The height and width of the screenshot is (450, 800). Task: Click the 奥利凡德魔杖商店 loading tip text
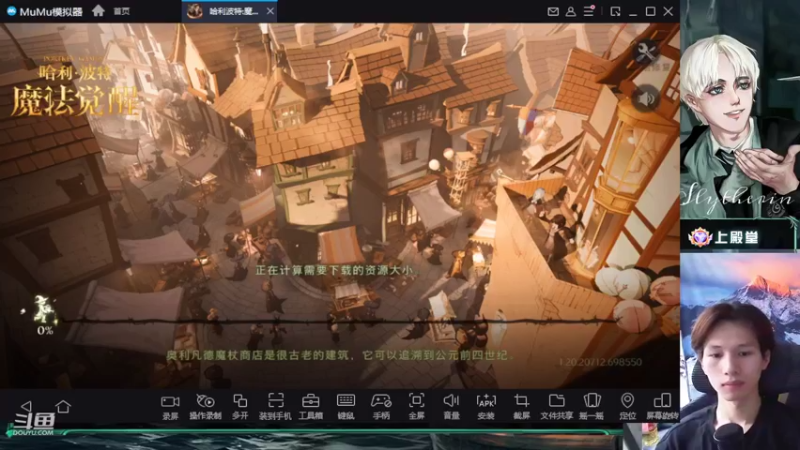(x=340, y=355)
